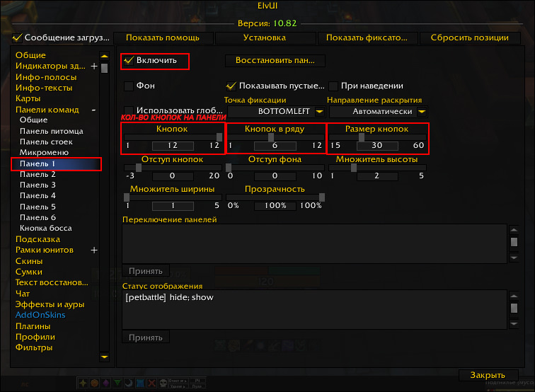Check Использовать глоб... checkbox
Viewport: 535px width, 392px height.
click(129, 110)
